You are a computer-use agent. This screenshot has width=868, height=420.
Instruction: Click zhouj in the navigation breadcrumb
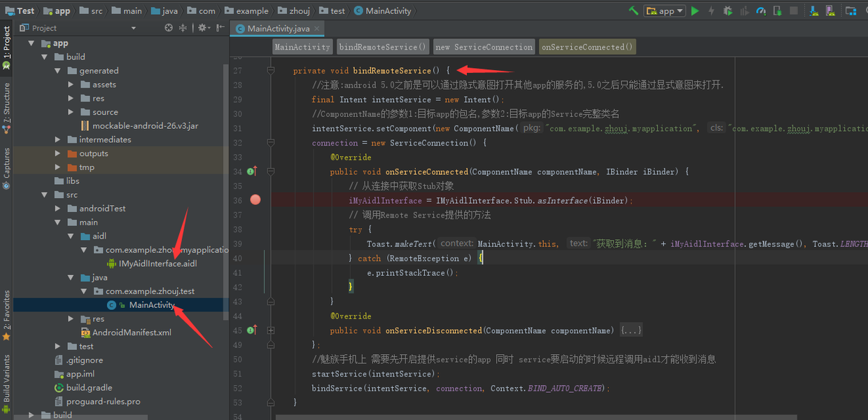293,10
